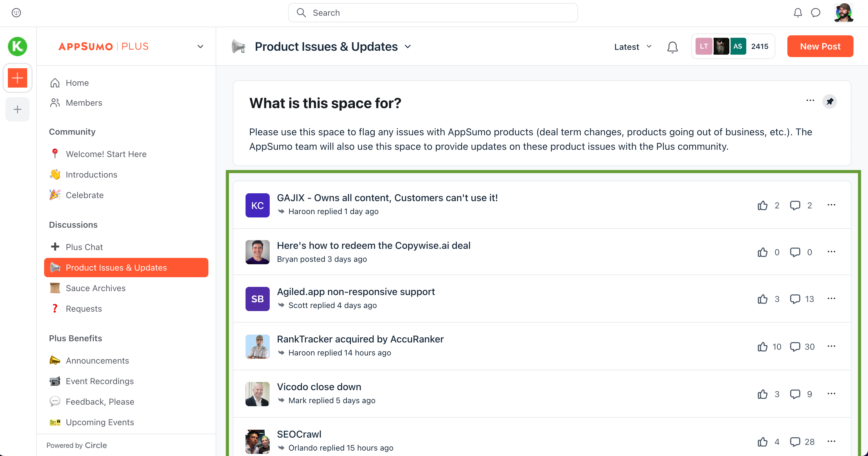Like the Vicodo close down post
868x456 pixels.
[x=762, y=394]
